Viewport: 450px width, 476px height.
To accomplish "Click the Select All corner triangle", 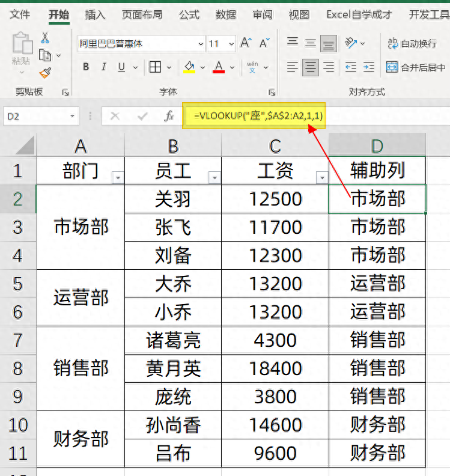I will 25,145.
